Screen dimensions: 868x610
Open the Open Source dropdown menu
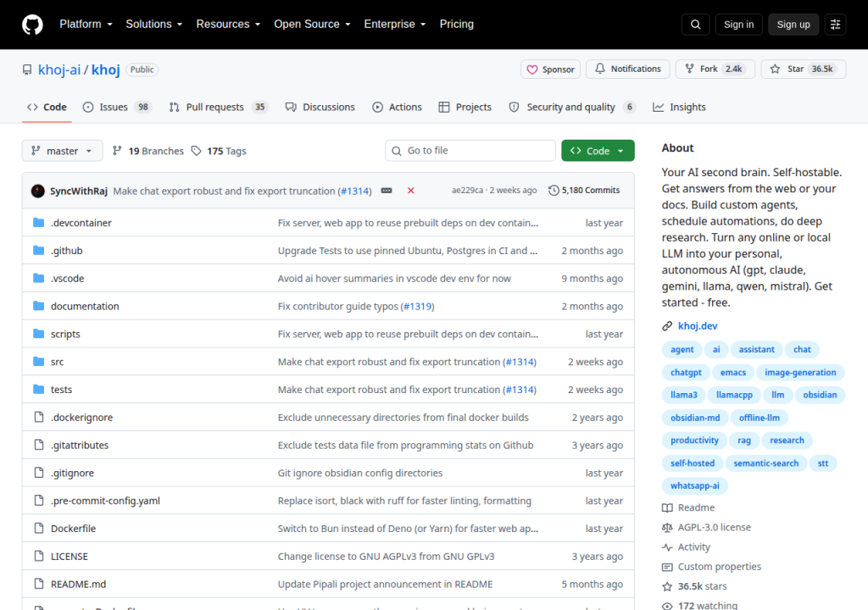pyautogui.click(x=312, y=25)
